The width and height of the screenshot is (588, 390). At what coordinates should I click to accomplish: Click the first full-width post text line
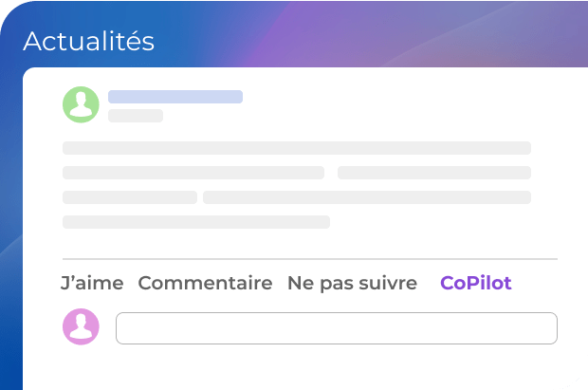click(296, 148)
